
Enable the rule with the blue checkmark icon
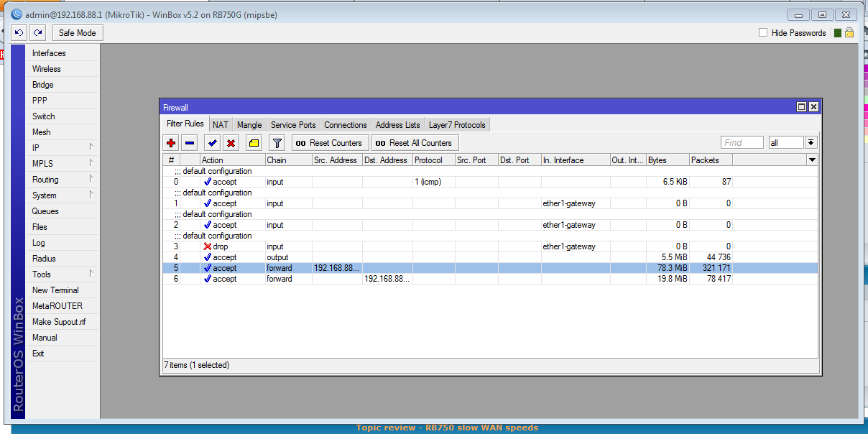pos(212,143)
